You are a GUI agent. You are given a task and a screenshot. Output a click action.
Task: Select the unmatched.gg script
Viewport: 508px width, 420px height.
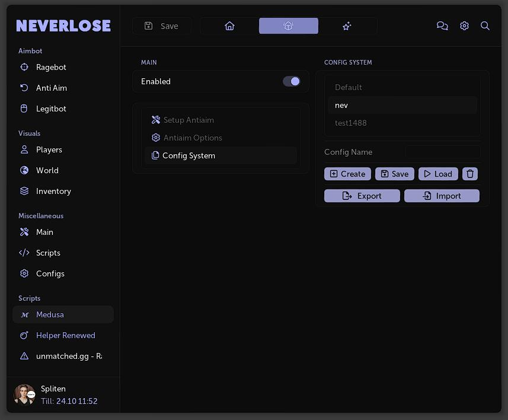point(63,356)
